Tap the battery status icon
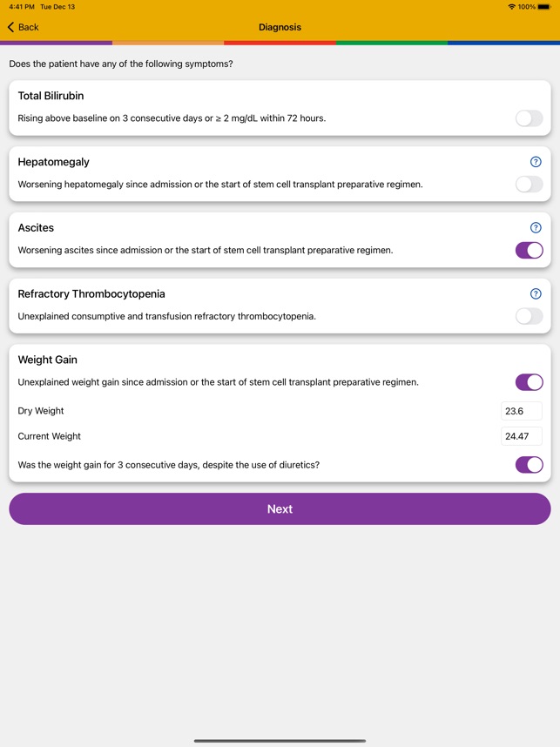 [x=544, y=7]
